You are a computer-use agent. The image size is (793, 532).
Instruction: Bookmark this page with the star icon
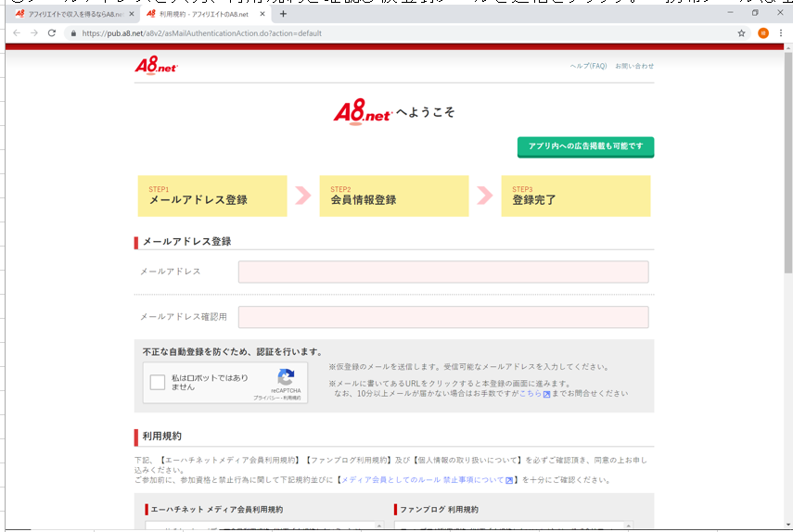pos(741,33)
